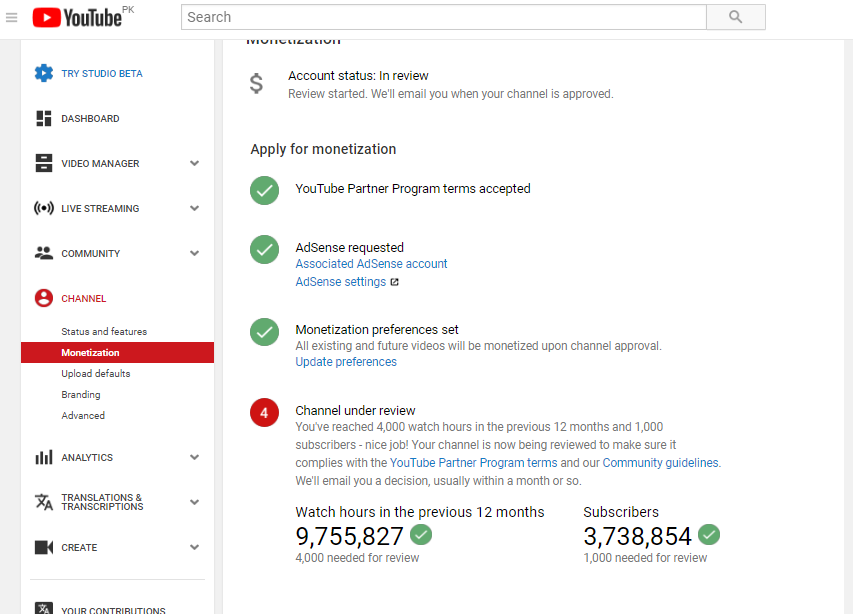Open the Dashboard section
The width and height of the screenshot is (853, 614).
tap(90, 119)
